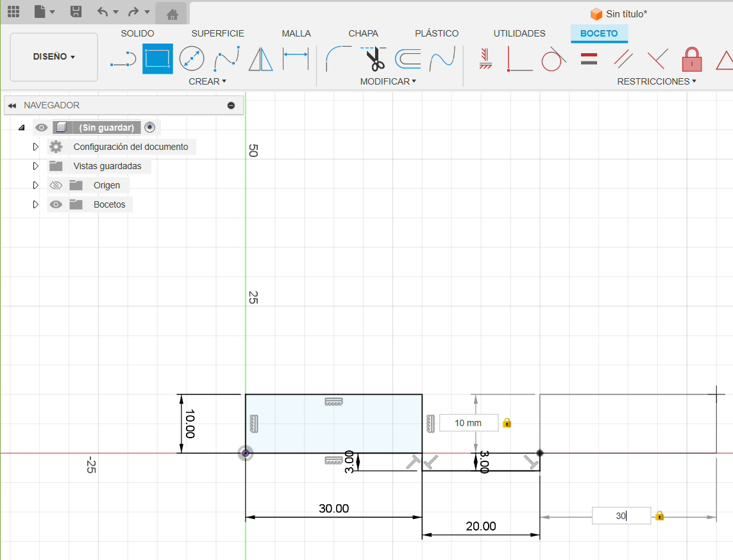
Task: Show the hidden Origen folder
Action: (x=56, y=185)
